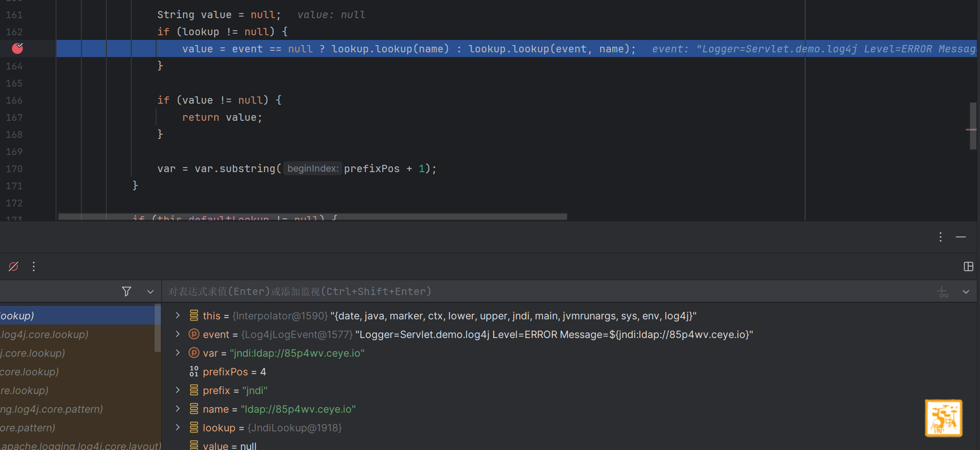Minimize the debug tool window
The width and height of the screenshot is (980, 450).
(x=961, y=237)
